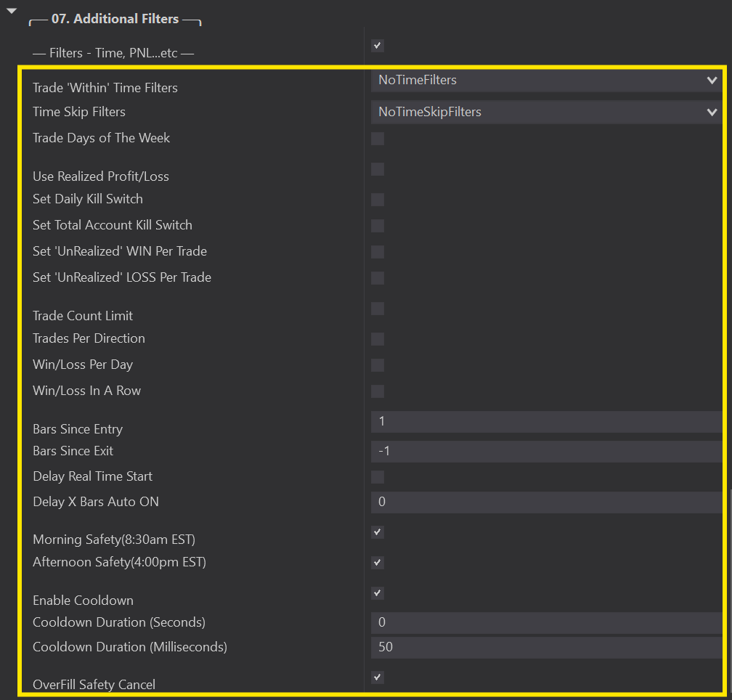Enable Win/Loss In A Row filter

pos(378,391)
